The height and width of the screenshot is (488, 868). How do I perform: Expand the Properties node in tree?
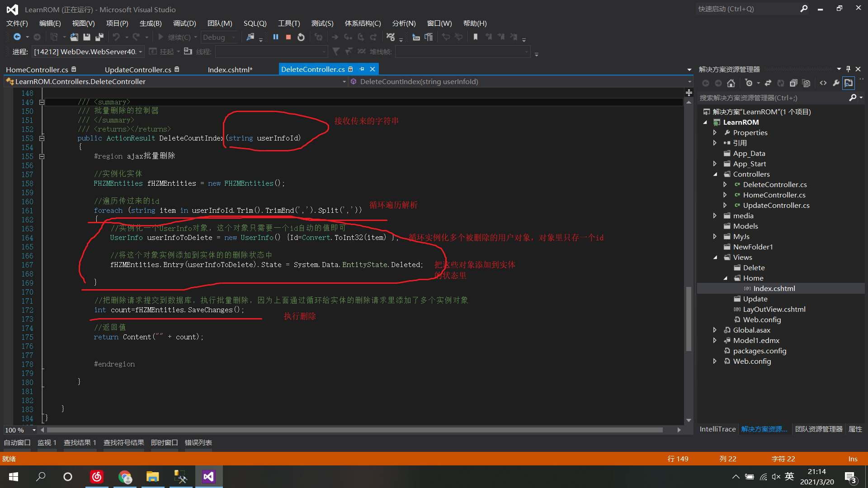pos(715,132)
